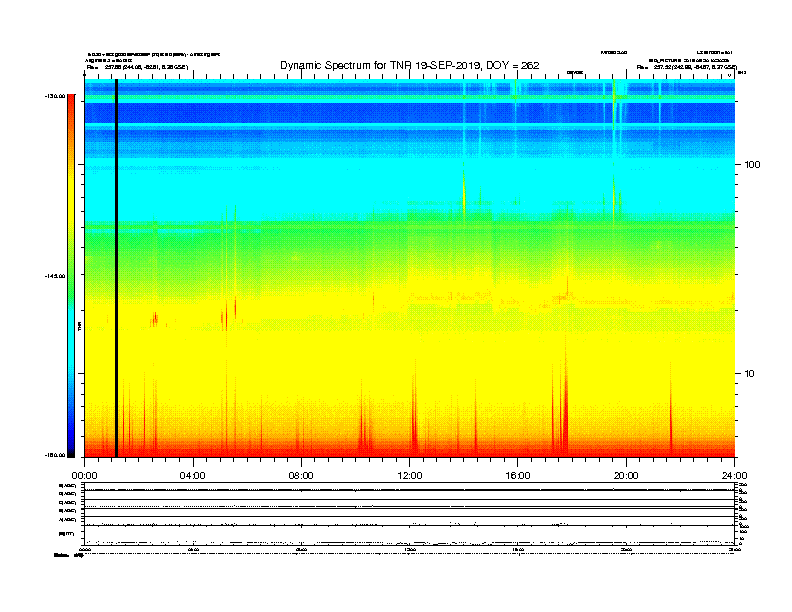Click the 16:00 time axis label
The image size is (792, 612).
click(x=518, y=476)
